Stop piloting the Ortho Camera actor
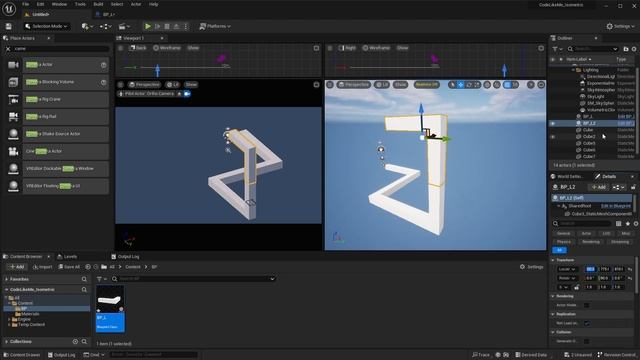This screenshot has height=360, width=640. pos(179,93)
